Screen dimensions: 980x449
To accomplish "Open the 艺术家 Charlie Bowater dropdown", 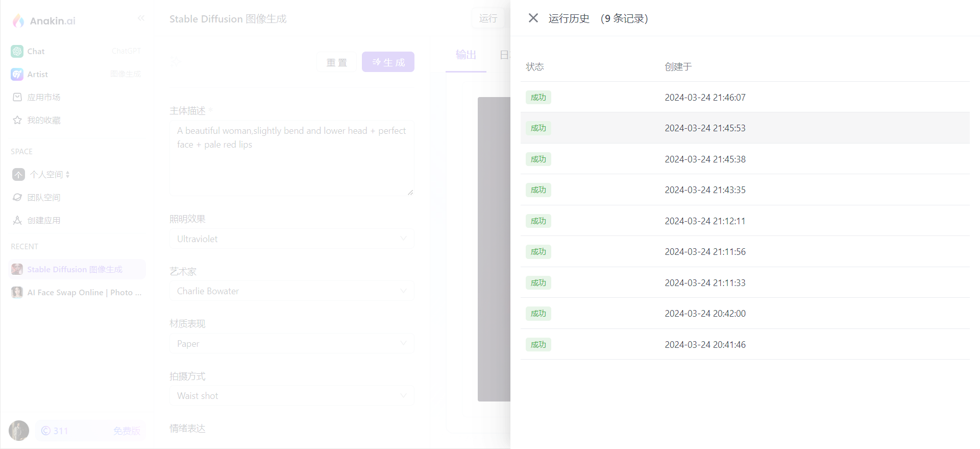I will tap(291, 291).
